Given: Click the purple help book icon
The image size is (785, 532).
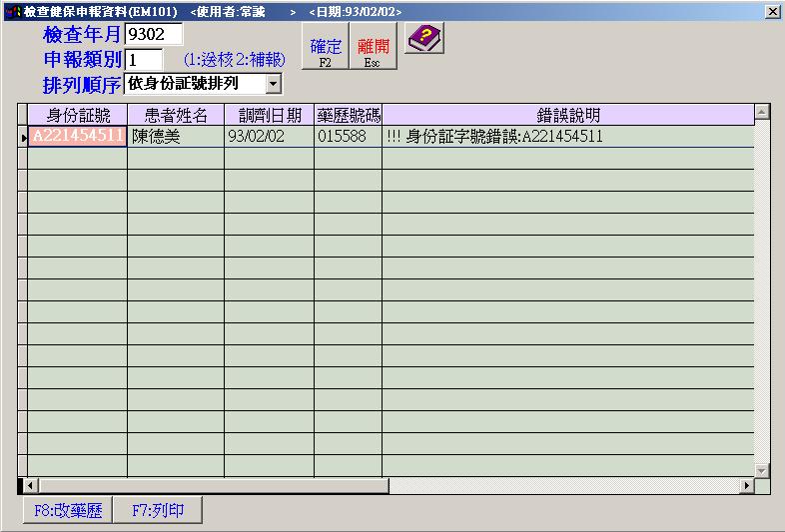Looking at the screenshot, I should [425, 39].
